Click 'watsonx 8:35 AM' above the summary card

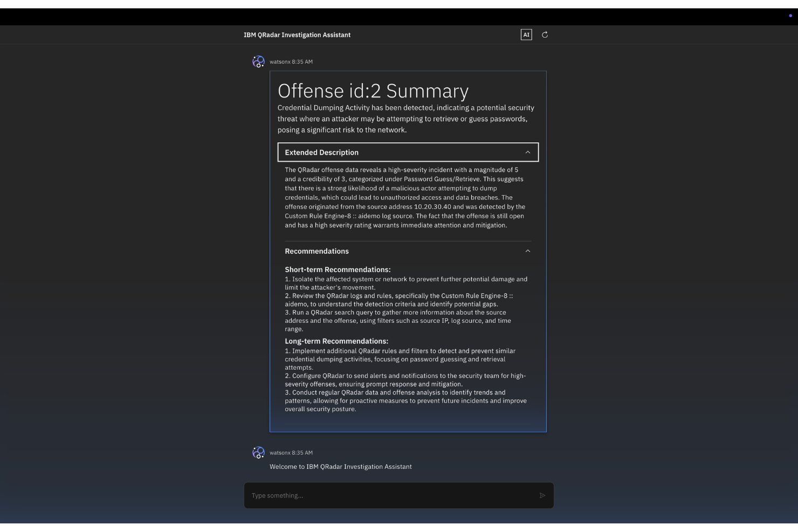click(291, 62)
